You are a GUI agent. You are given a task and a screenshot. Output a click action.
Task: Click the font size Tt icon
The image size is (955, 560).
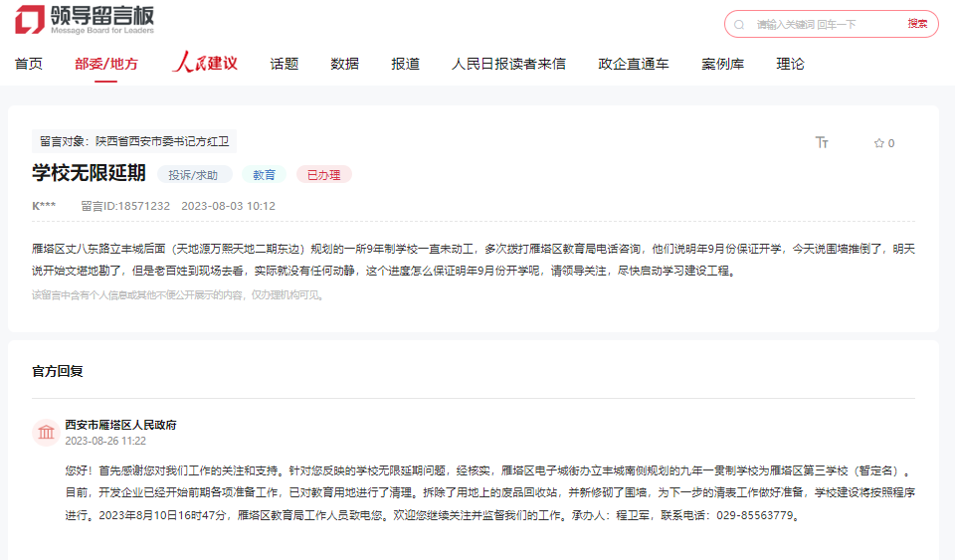tap(822, 142)
